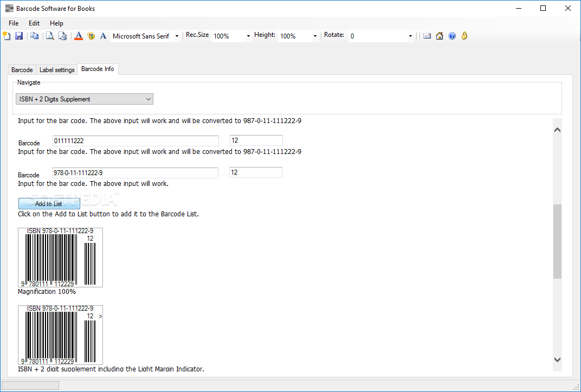Click the 'Height:' toolbar label

point(264,35)
